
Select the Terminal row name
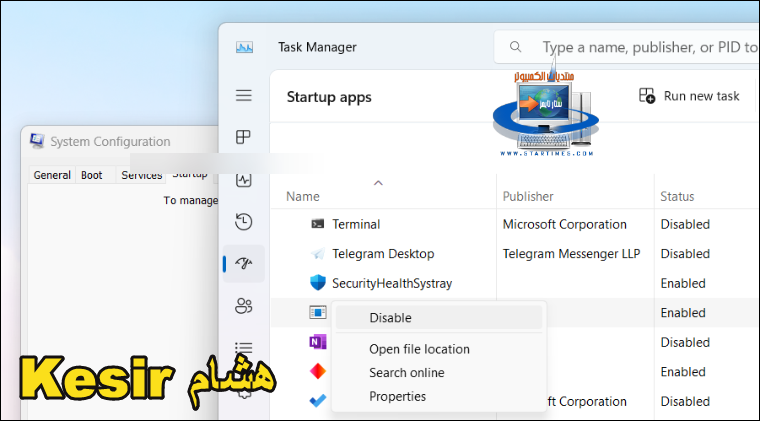coord(356,224)
